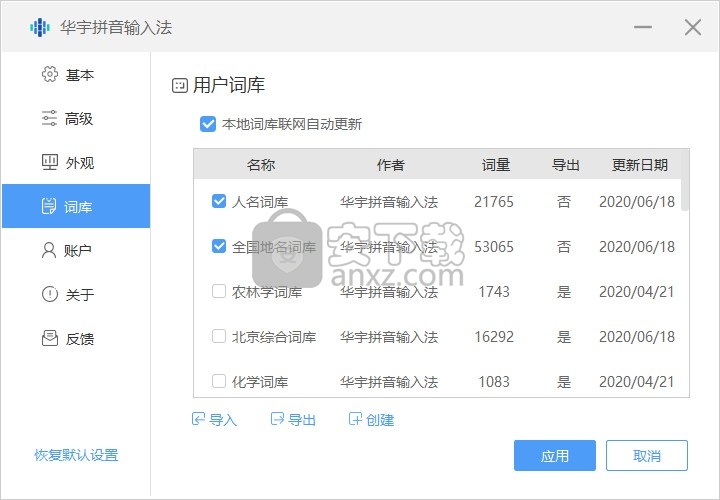Click the gear icon beside 基本
The width and height of the screenshot is (720, 500).
click(x=49, y=75)
